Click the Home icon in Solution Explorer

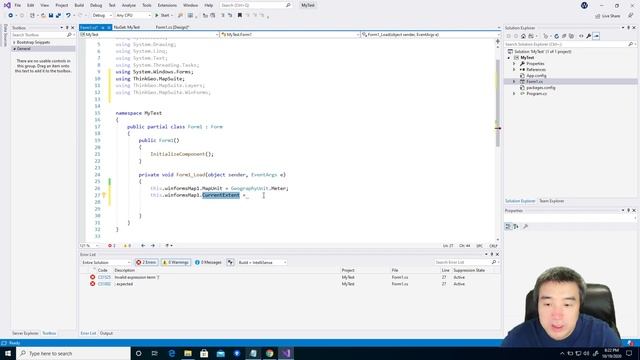pos(523,36)
